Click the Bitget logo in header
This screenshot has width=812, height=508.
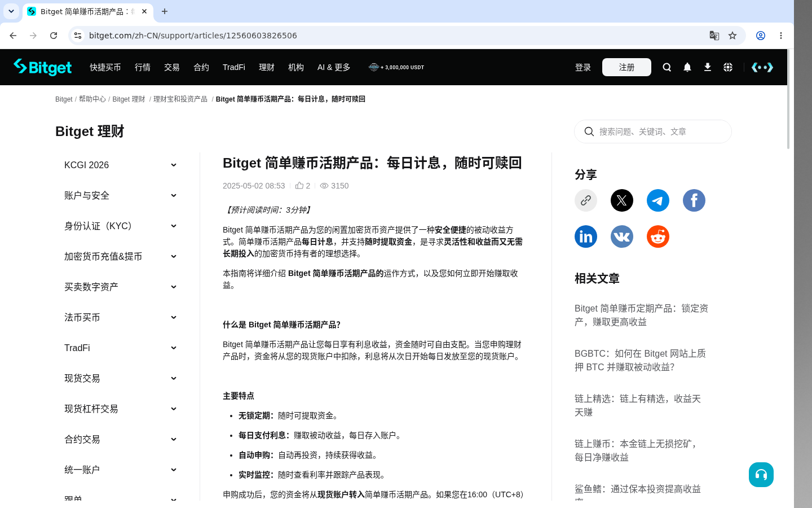tap(43, 67)
